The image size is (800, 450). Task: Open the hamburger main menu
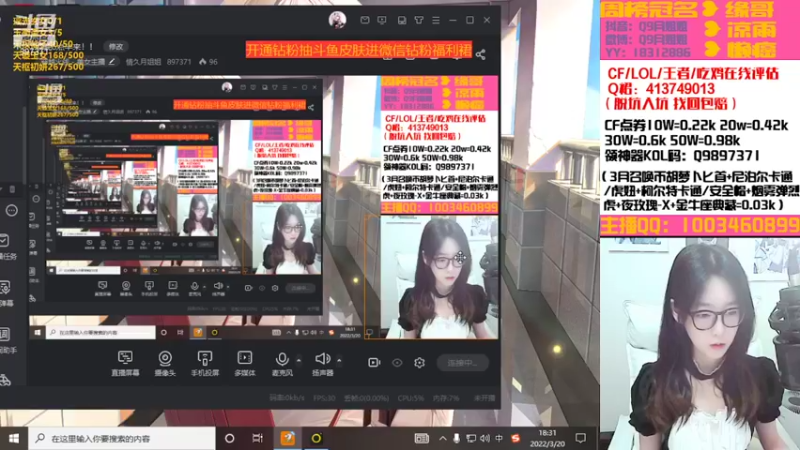pos(436,20)
